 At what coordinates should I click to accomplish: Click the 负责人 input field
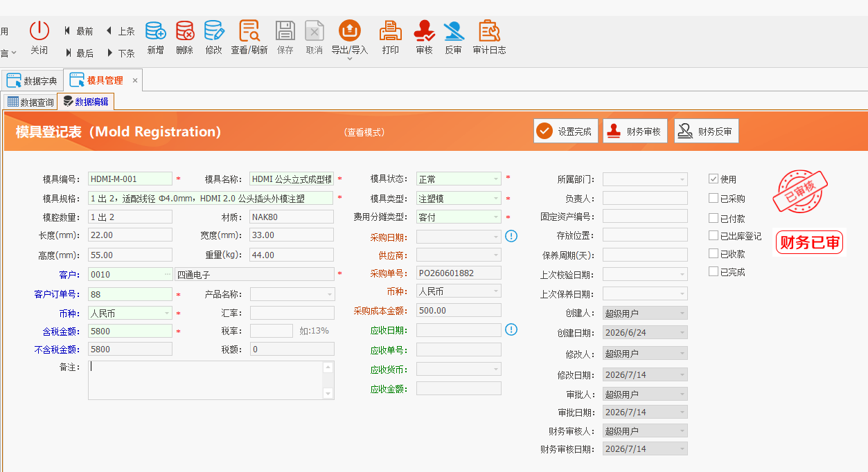click(645, 199)
